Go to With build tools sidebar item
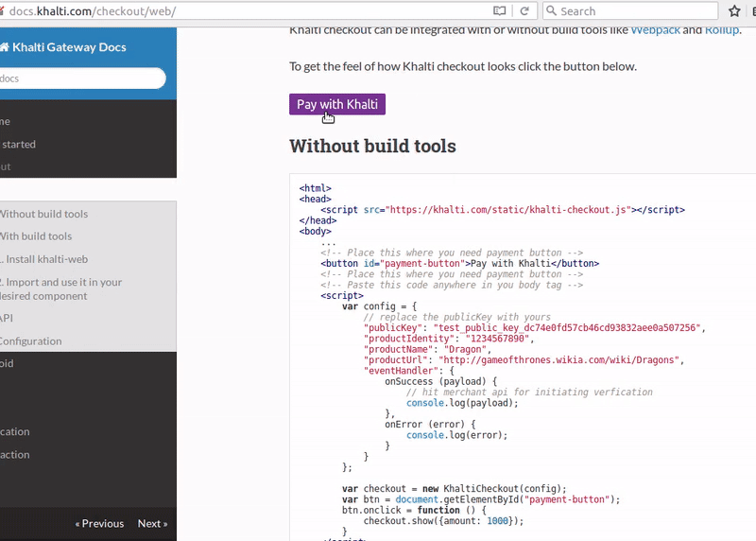The height and width of the screenshot is (541, 756). click(x=36, y=236)
